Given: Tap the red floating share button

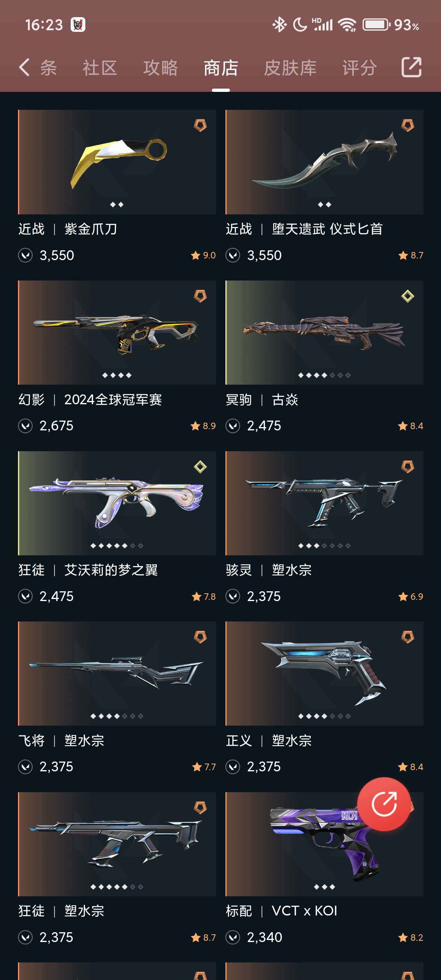Looking at the screenshot, I should pyautogui.click(x=384, y=804).
